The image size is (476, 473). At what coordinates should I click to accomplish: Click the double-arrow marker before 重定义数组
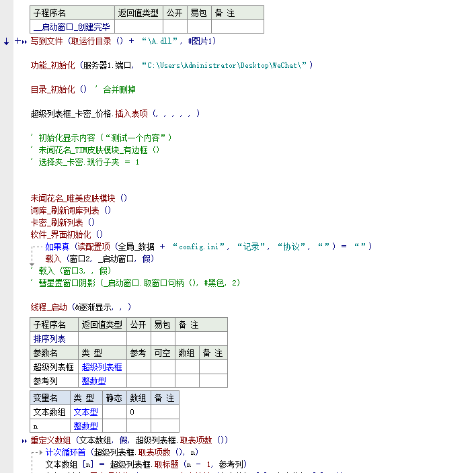tap(24, 441)
